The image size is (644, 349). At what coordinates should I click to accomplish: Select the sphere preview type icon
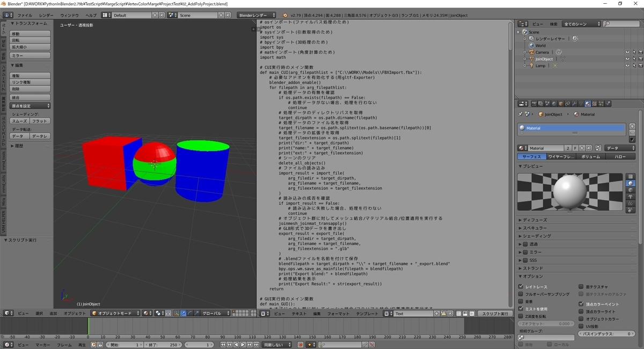[631, 183]
